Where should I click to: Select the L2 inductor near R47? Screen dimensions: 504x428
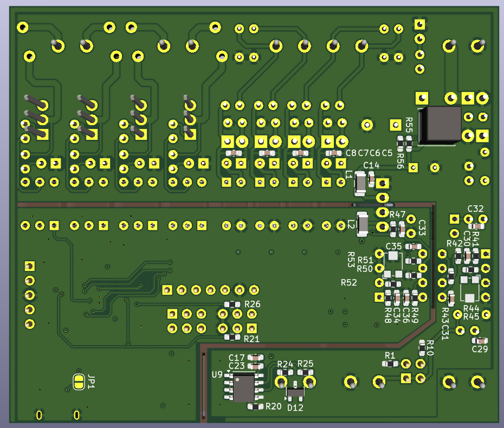363,224
